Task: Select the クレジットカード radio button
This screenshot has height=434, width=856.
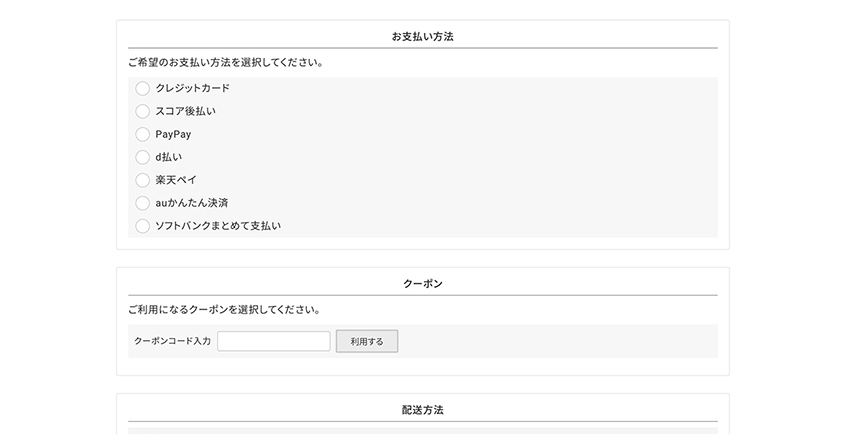Action: point(142,88)
